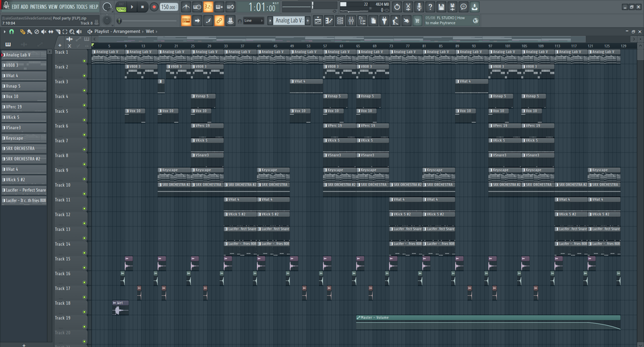The width and height of the screenshot is (644, 347).
Task: Open the Playlist view
Action: (x=318, y=21)
